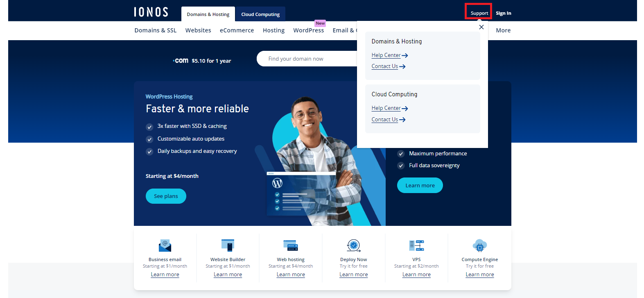Image resolution: width=644 pixels, height=298 pixels.
Task: Open the Hosting menu
Action: tap(273, 30)
